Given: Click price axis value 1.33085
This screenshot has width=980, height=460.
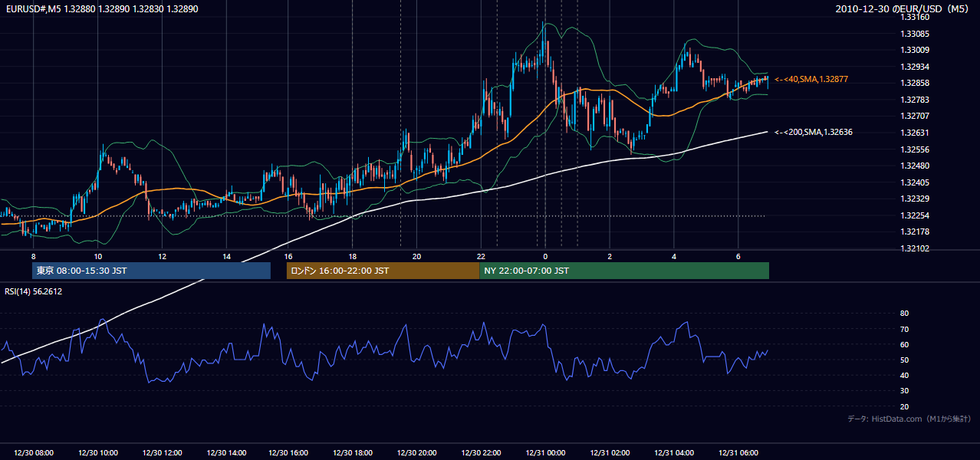Looking at the screenshot, I should pyautogui.click(x=915, y=34).
